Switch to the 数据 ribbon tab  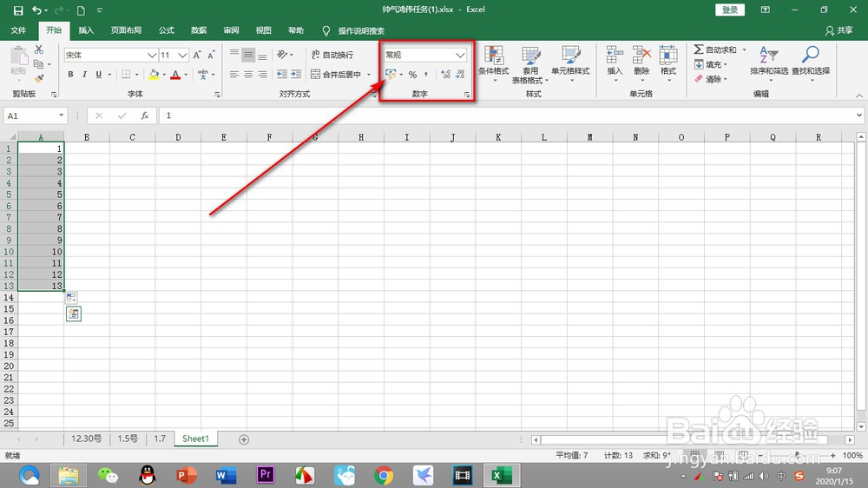[198, 30]
